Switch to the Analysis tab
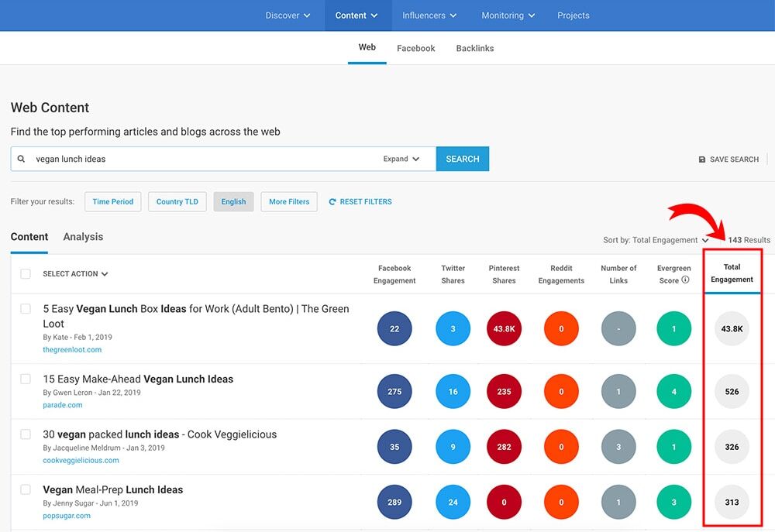 (x=83, y=237)
